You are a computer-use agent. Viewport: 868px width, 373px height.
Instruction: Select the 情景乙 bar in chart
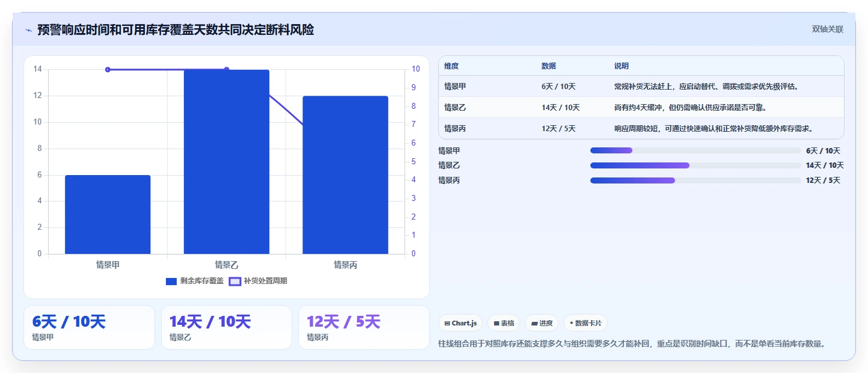(x=227, y=161)
